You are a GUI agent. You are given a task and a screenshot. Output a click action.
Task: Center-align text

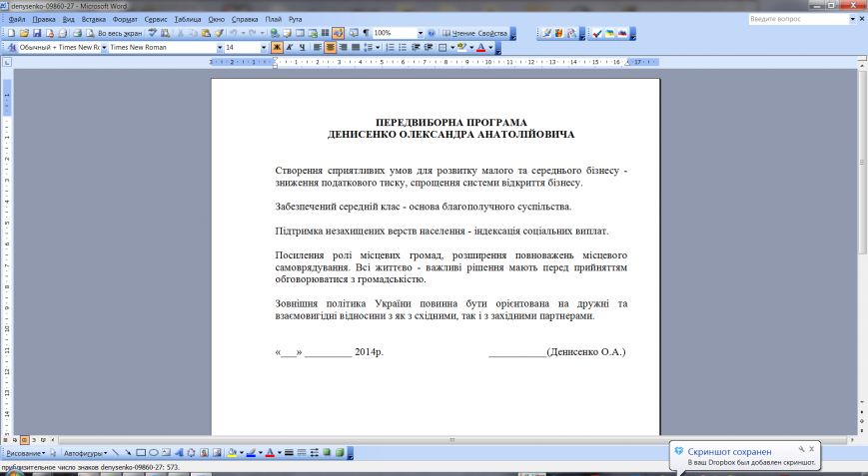330,48
